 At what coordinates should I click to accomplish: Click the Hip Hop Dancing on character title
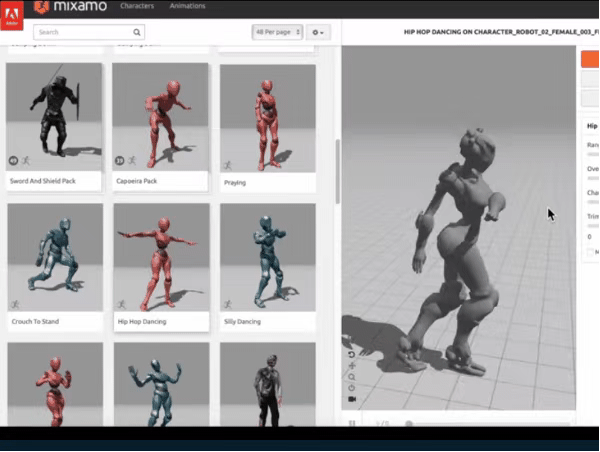pos(501,32)
